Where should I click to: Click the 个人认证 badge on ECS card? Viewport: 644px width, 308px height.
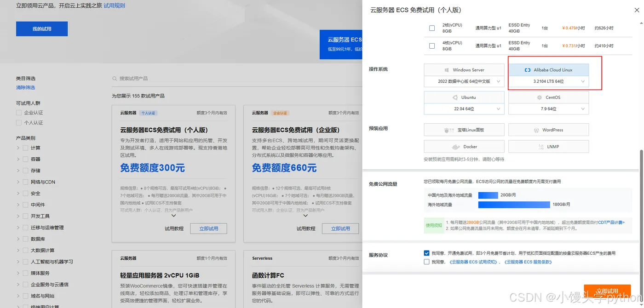(149, 113)
